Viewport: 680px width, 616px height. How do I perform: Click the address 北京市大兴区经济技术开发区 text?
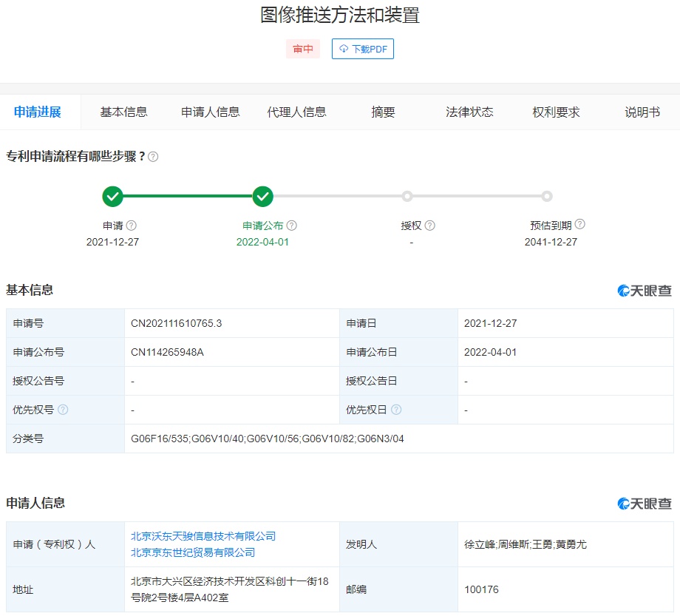click(x=229, y=589)
